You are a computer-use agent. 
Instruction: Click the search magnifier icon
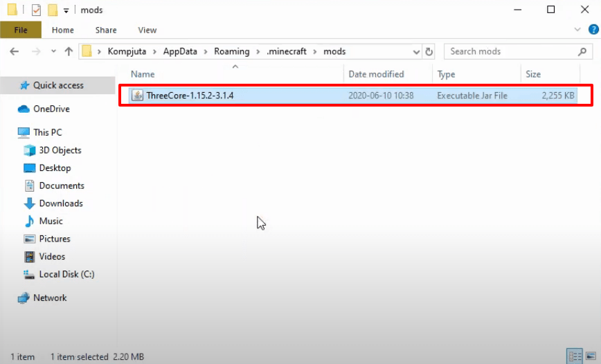click(582, 51)
